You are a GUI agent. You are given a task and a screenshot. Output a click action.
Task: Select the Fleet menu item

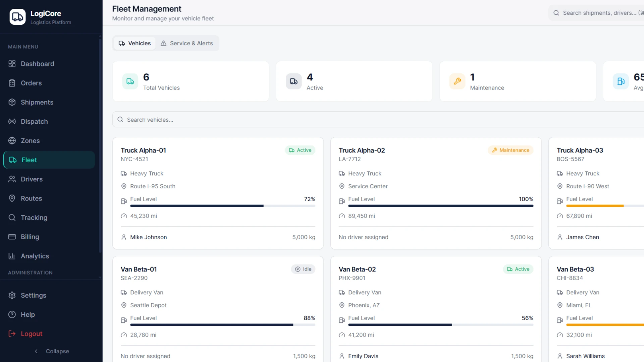[49, 160]
